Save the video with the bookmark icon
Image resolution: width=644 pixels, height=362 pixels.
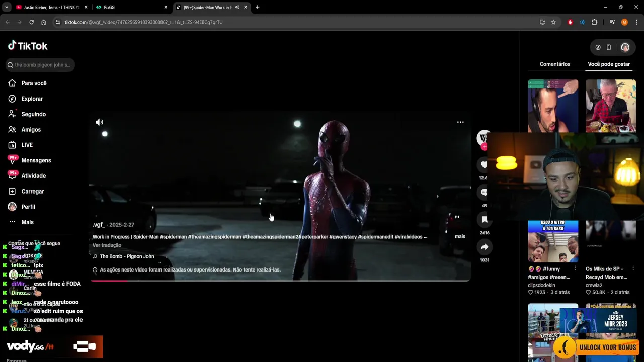pos(485,220)
